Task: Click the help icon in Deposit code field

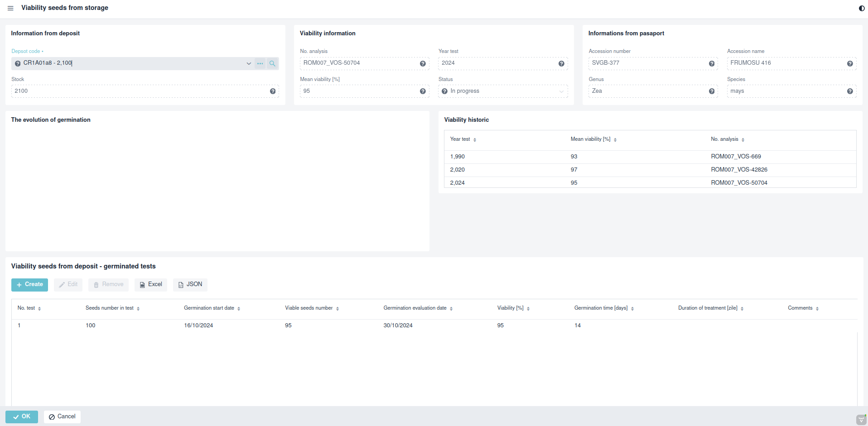Action: [x=18, y=63]
